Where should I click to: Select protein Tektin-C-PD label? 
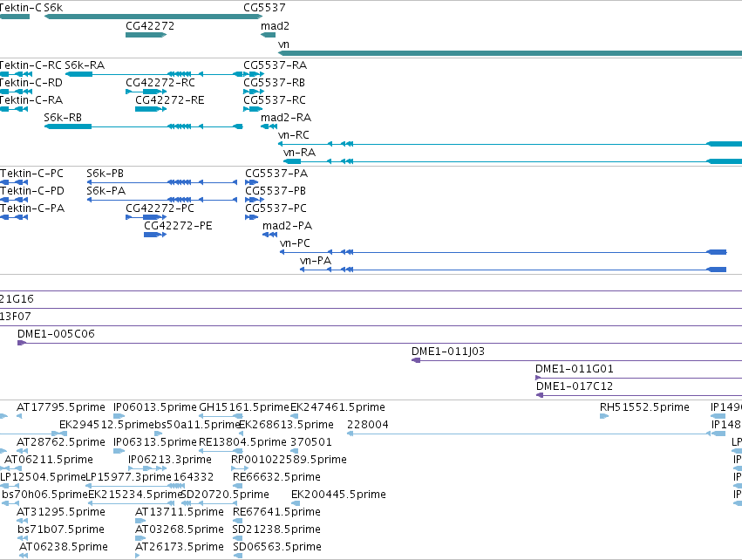pos(32,191)
